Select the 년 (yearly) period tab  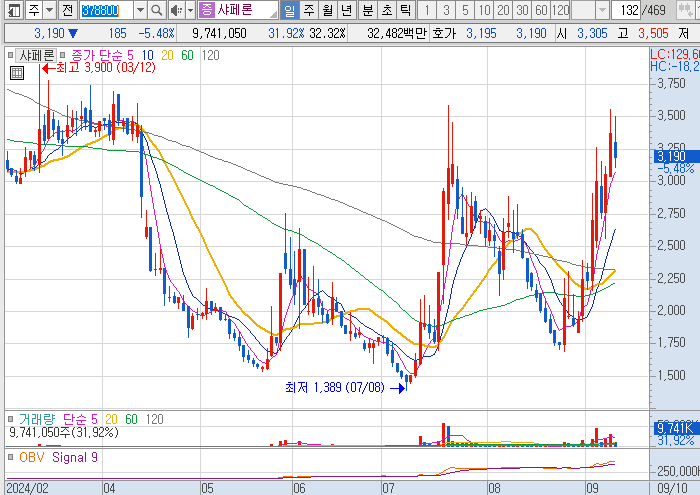(x=346, y=10)
